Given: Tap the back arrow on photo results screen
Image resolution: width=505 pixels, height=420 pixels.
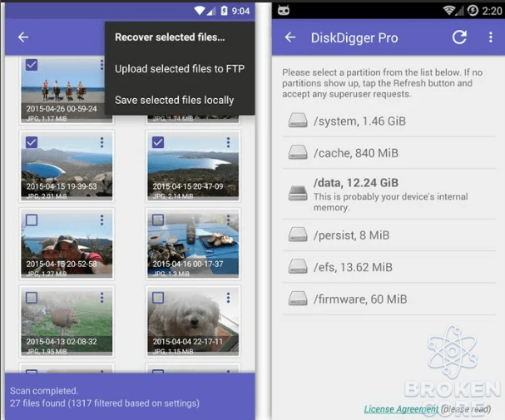Looking at the screenshot, I should click(x=23, y=37).
